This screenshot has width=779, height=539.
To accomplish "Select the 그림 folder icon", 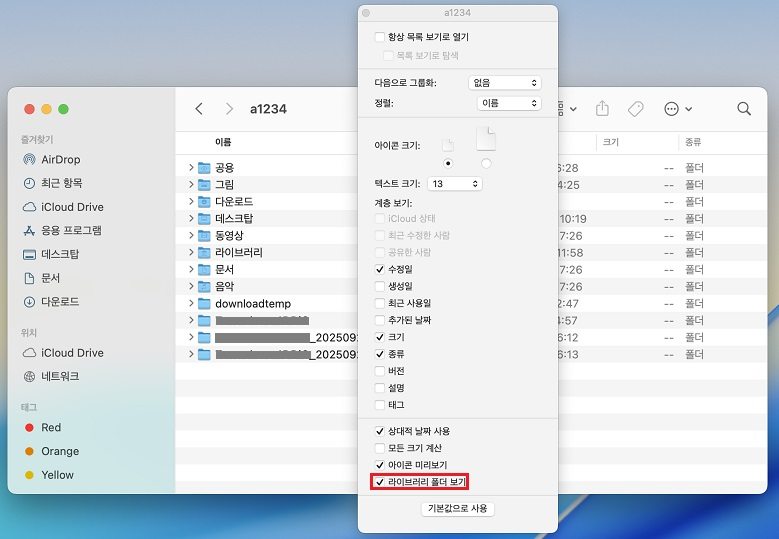I will [204, 185].
